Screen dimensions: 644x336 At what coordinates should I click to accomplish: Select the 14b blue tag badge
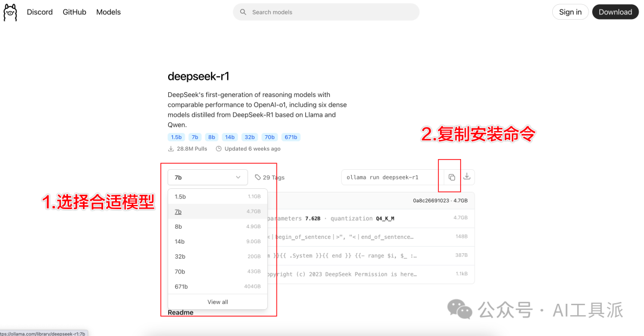pos(230,137)
